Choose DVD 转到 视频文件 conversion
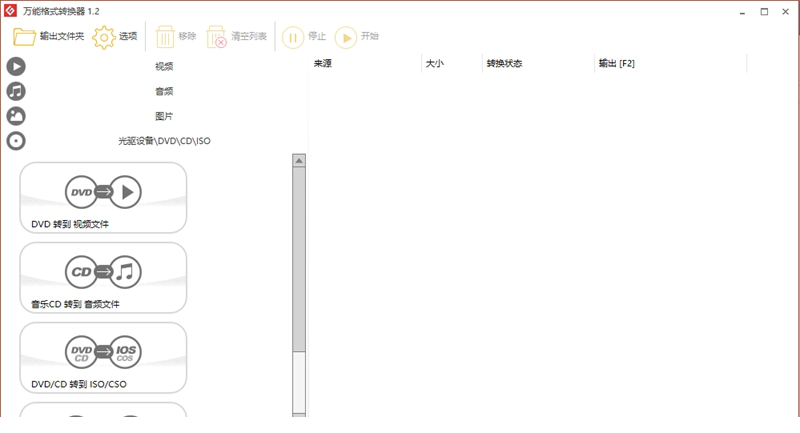This screenshot has height=433, width=800. [x=103, y=198]
